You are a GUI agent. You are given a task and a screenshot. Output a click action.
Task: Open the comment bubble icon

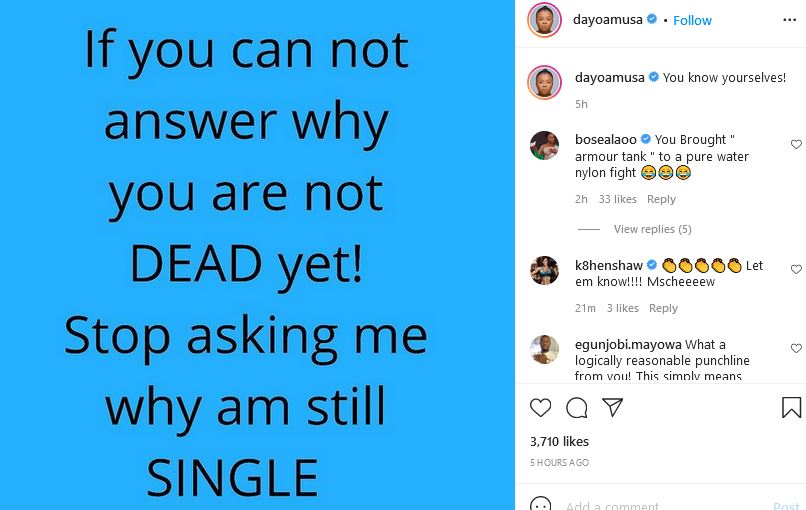point(577,408)
